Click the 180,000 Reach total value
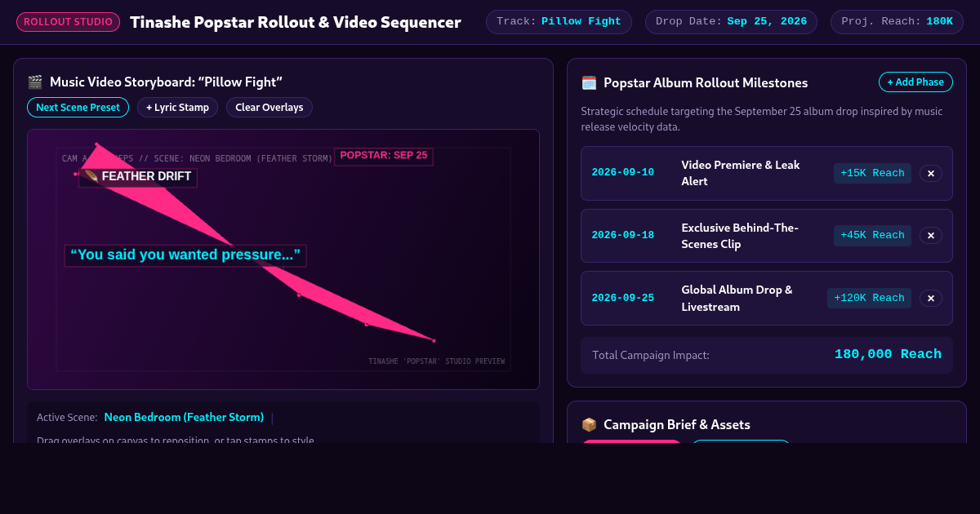 (x=888, y=354)
